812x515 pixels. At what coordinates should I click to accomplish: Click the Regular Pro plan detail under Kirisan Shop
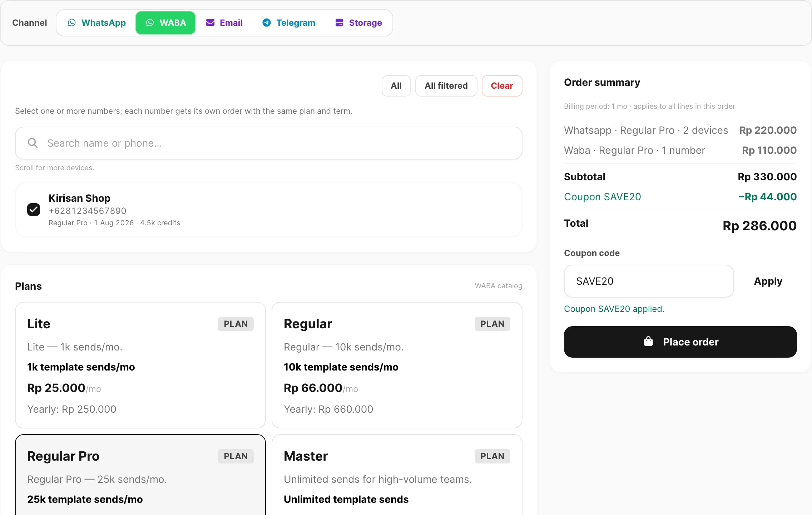click(114, 223)
